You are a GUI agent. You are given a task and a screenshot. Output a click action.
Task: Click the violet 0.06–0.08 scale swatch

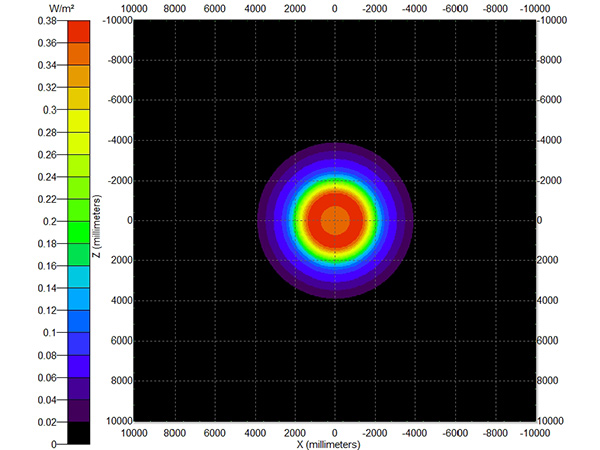[x=79, y=366]
